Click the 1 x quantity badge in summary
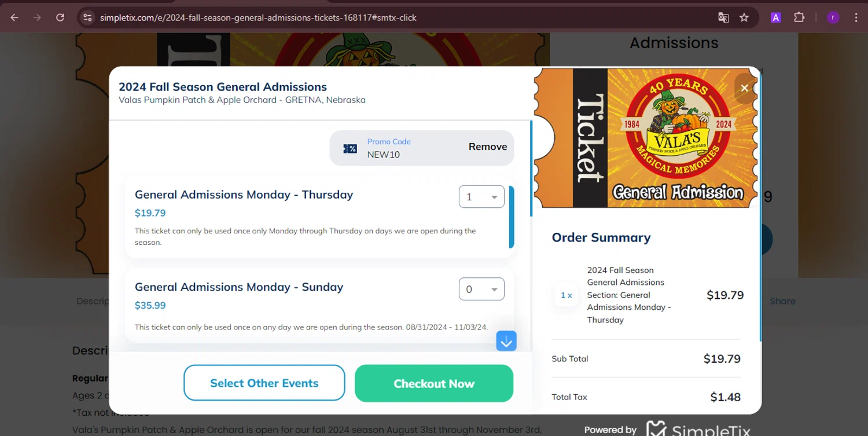This screenshot has height=436, width=868. pyautogui.click(x=566, y=295)
